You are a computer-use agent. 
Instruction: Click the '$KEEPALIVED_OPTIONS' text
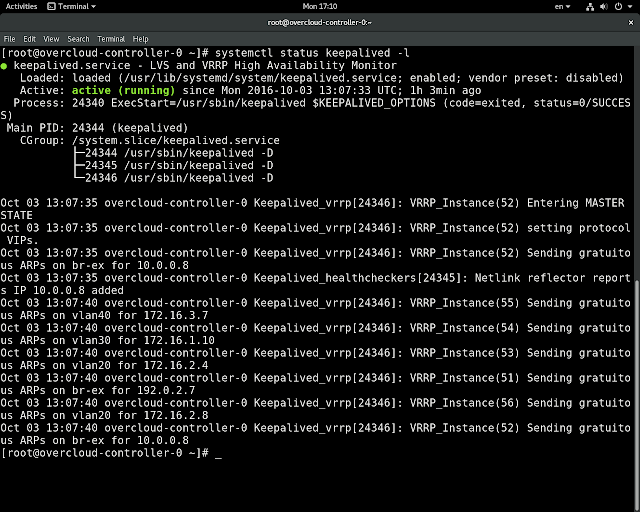coord(374,103)
